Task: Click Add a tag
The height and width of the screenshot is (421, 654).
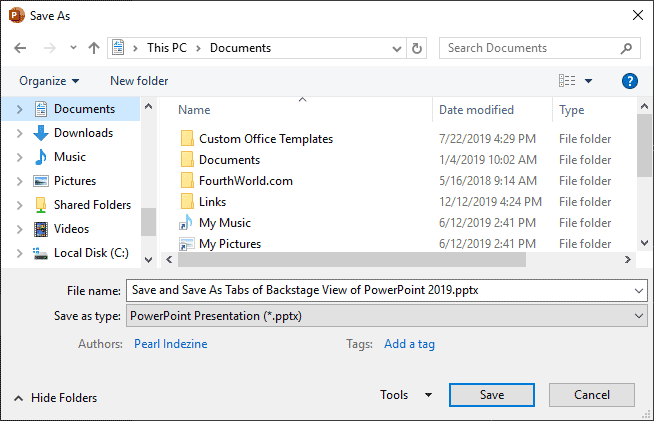Action: 409,344
